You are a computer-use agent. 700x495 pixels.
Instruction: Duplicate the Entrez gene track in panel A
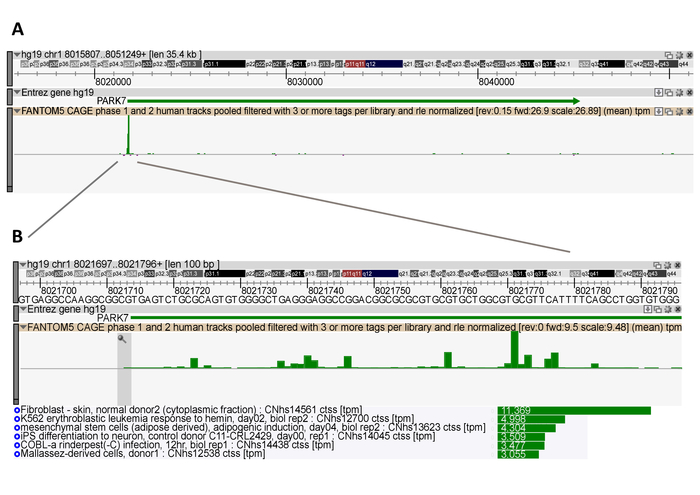(669, 92)
